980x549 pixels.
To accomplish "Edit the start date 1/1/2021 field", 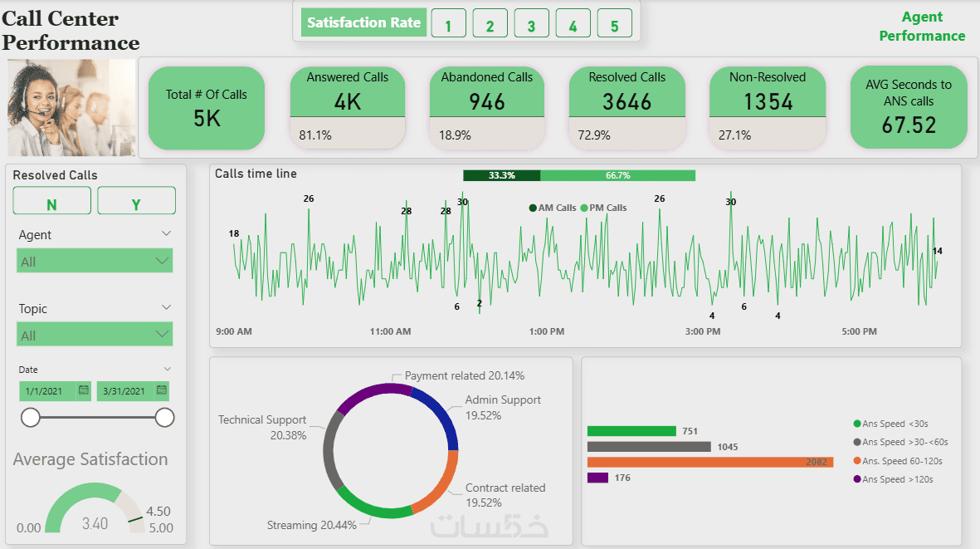I will (x=47, y=391).
